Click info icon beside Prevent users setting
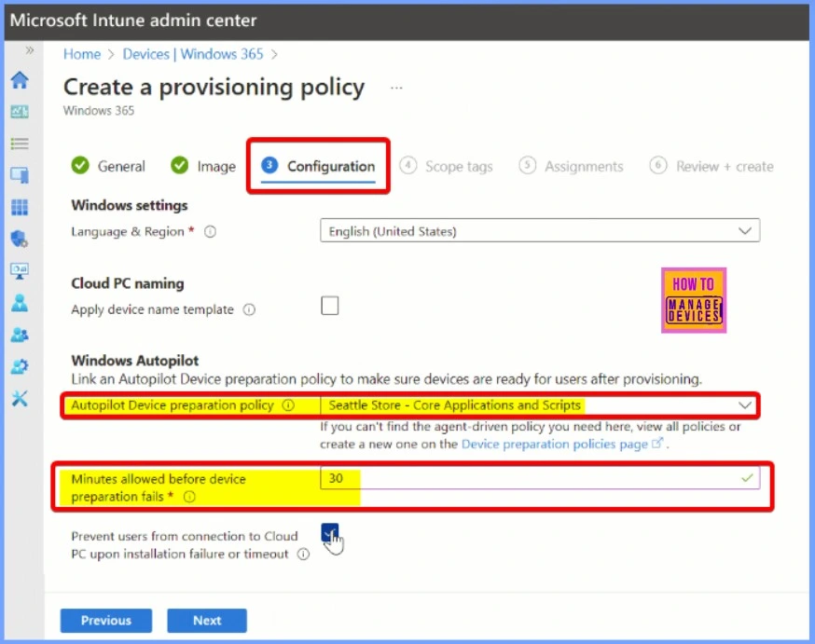 pyautogui.click(x=304, y=555)
